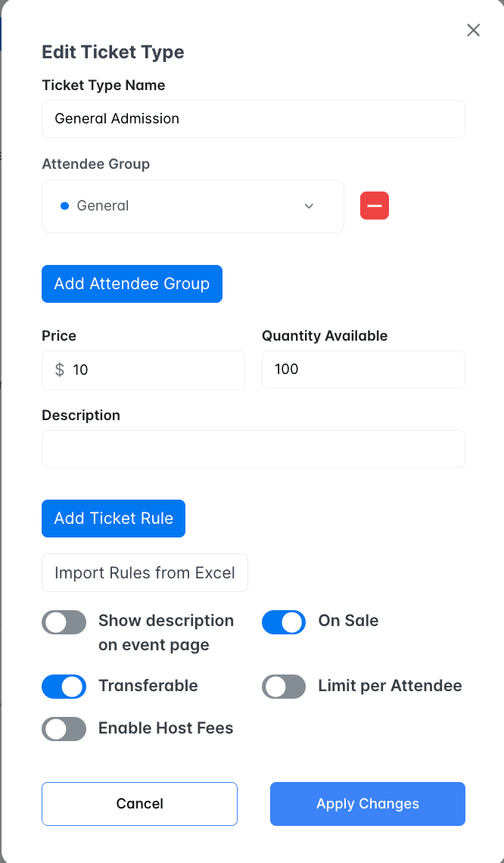Add a new ticket rule
The image size is (504, 863).
click(x=113, y=519)
